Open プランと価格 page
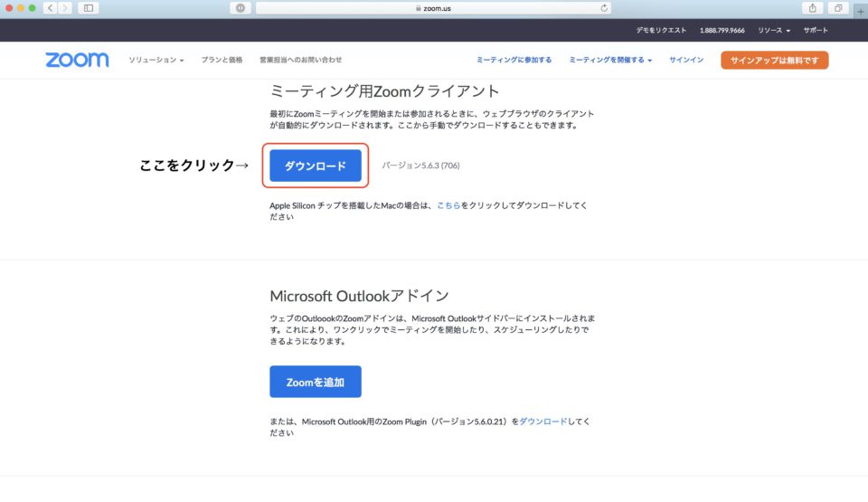 pyautogui.click(x=222, y=60)
